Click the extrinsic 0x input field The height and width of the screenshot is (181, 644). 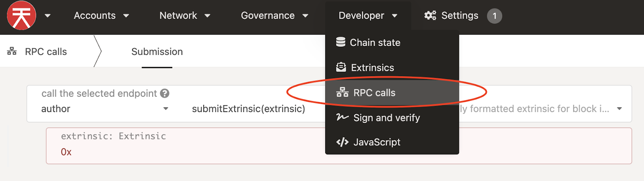pyautogui.click(x=339, y=146)
